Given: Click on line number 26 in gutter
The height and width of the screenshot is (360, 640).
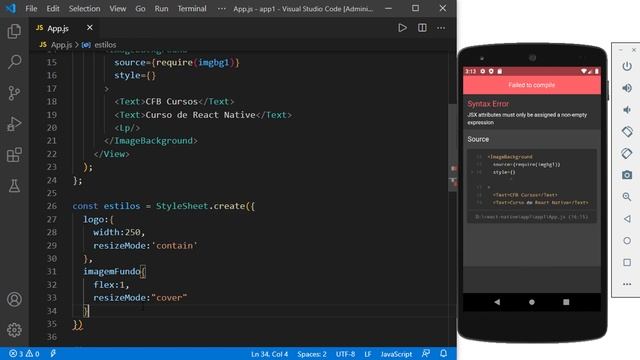Looking at the screenshot, I should point(51,206).
